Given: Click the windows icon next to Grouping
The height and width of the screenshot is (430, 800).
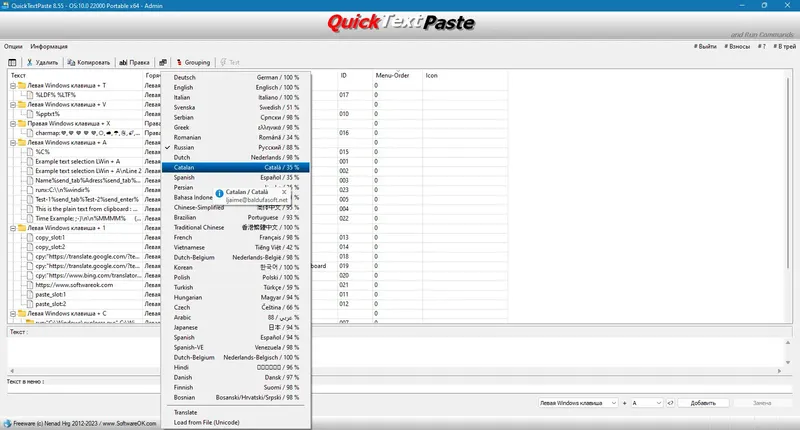Looking at the screenshot, I should 163,62.
